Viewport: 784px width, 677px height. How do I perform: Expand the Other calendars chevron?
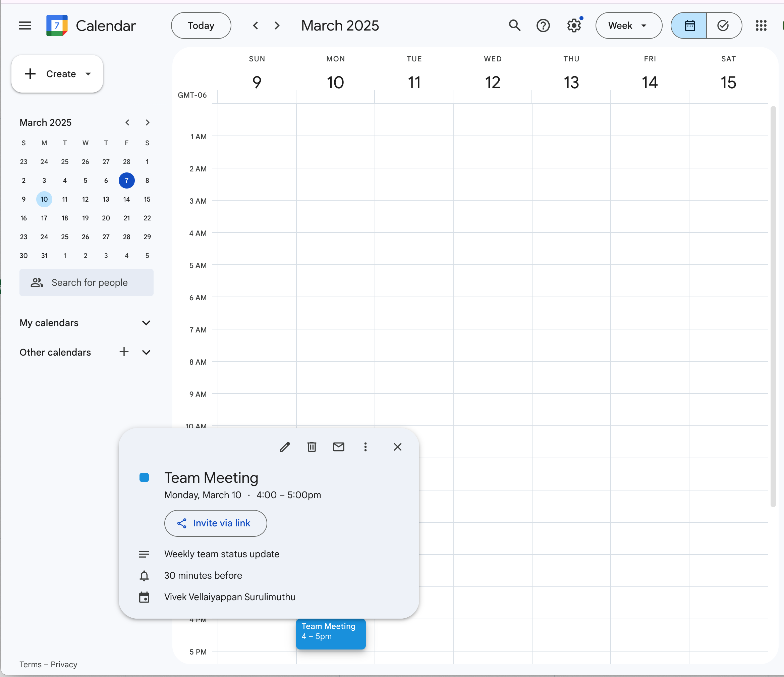pyautogui.click(x=146, y=353)
